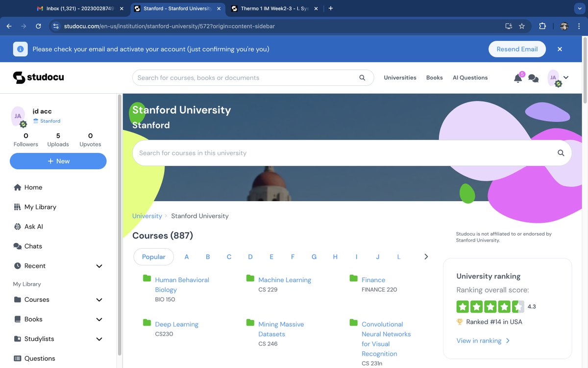This screenshot has height=368, width=588.
Task: Expand the Studylists section chevron
Action: (x=99, y=339)
